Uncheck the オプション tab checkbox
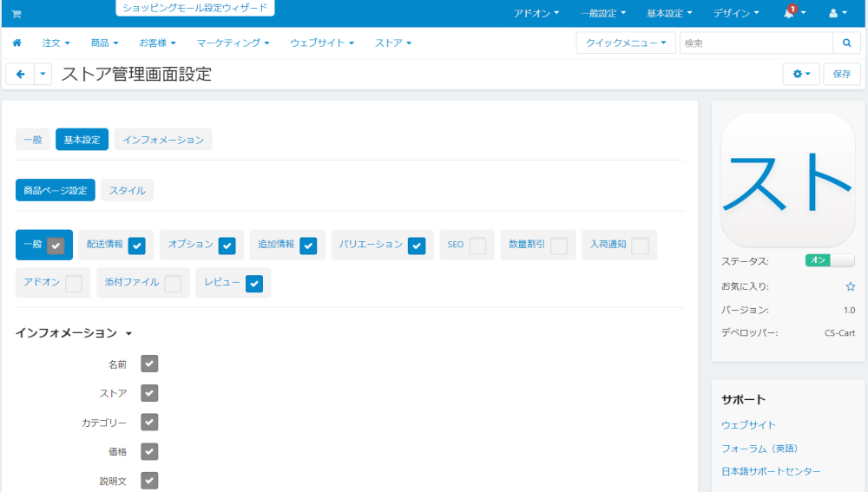Viewport: 868px width, 492px height. (x=227, y=246)
